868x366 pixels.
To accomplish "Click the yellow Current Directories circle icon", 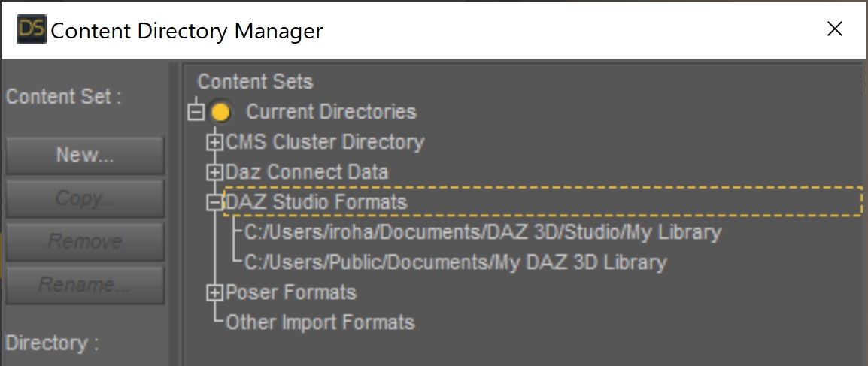I will 220,113.
